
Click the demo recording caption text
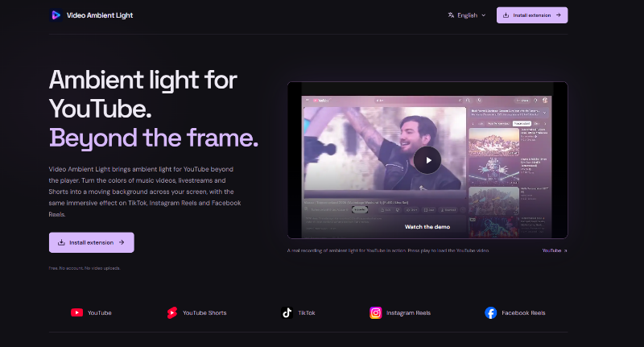(388, 250)
